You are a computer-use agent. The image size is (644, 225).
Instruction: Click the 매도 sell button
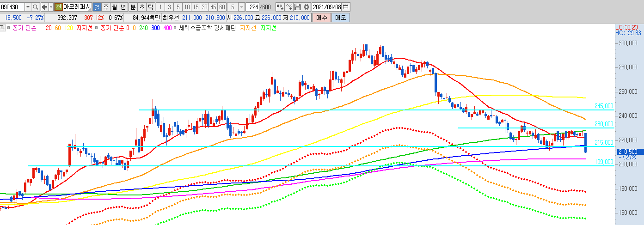point(341,18)
